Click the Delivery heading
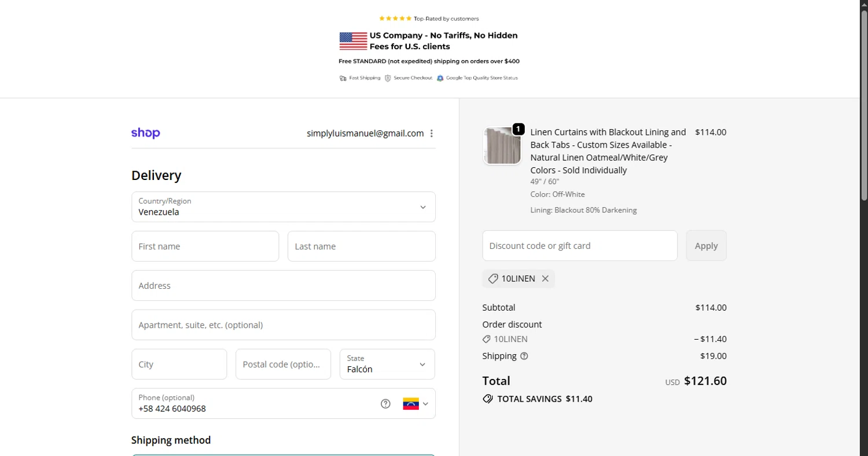 coord(156,175)
